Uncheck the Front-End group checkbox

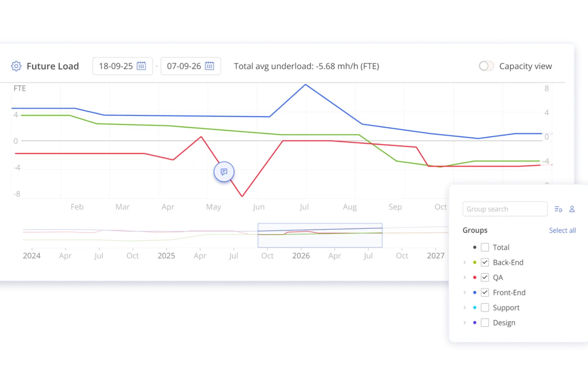[x=485, y=292]
